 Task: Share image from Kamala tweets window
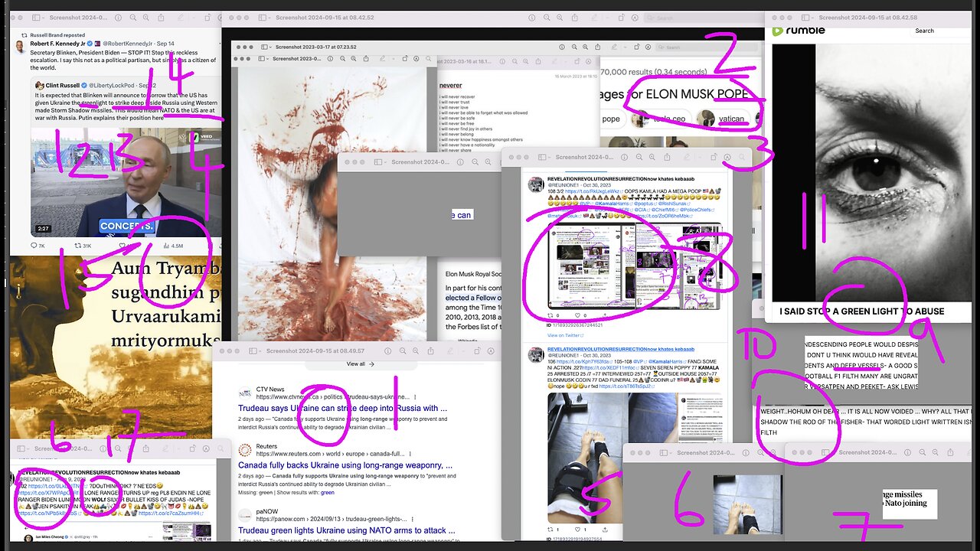coord(667,157)
